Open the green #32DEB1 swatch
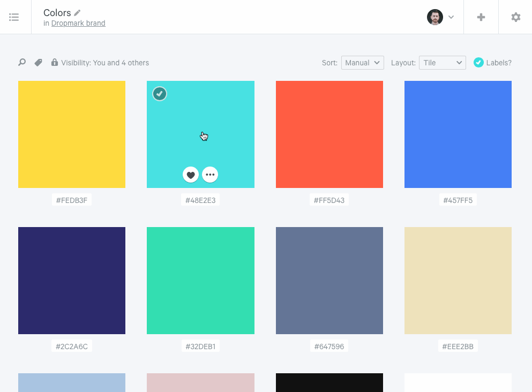532x392 pixels. pyautogui.click(x=200, y=281)
